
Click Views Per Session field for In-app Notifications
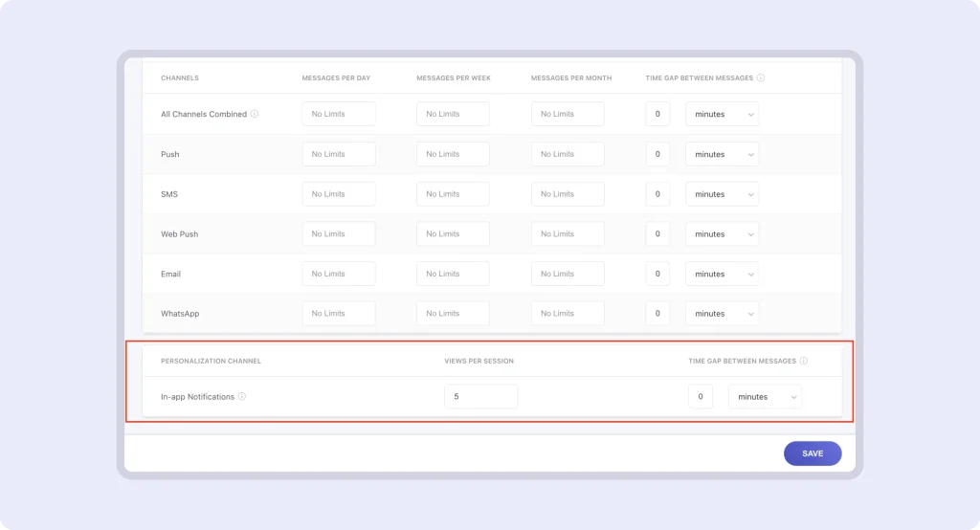click(480, 396)
